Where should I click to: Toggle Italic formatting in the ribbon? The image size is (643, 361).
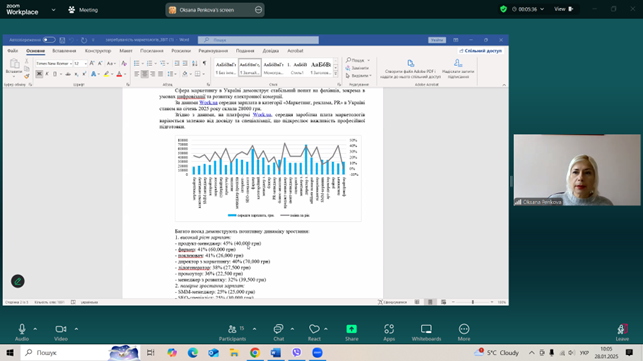point(47,74)
